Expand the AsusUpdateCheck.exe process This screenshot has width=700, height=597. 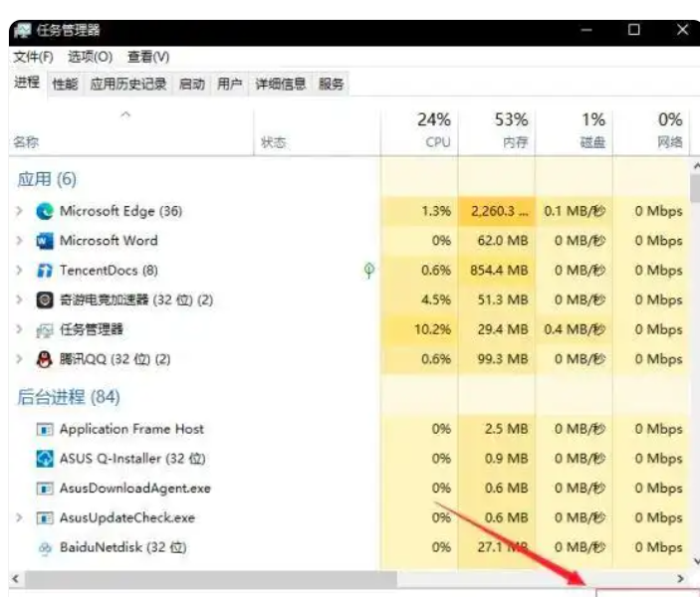click(19, 517)
